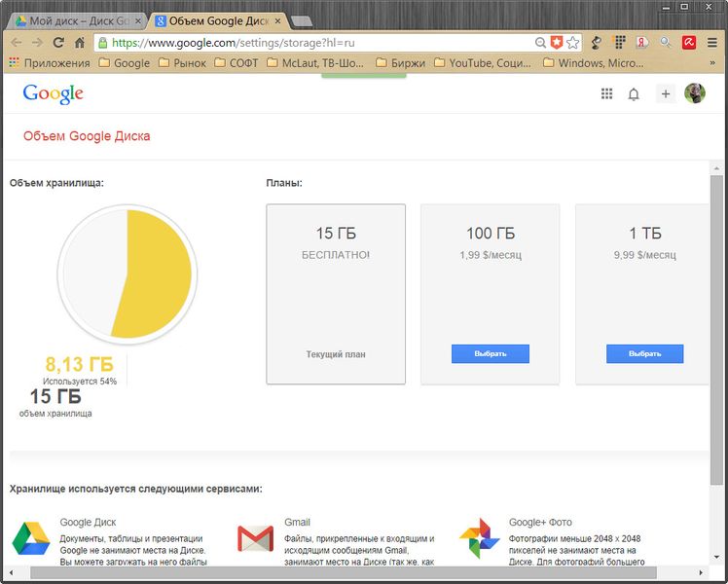Click the extension icon right of the bookmark star
This screenshot has height=584, width=728.
tap(597, 43)
